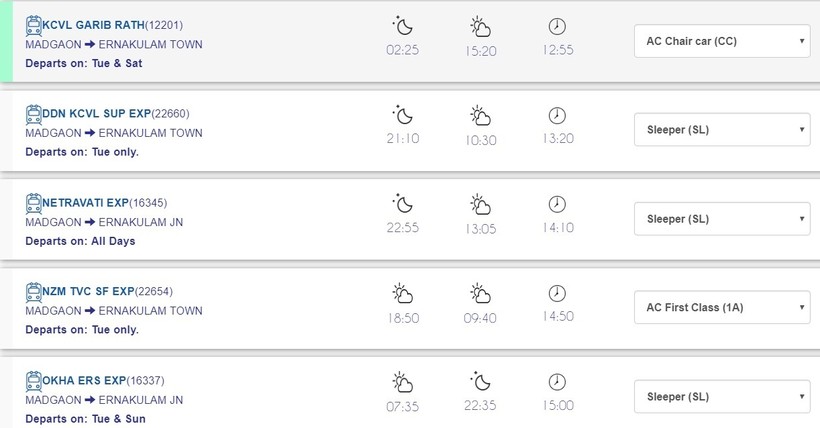Screen dimensions: 820x428
Task: Click train icon beside NETRAVATI EXP
Action: (34, 202)
